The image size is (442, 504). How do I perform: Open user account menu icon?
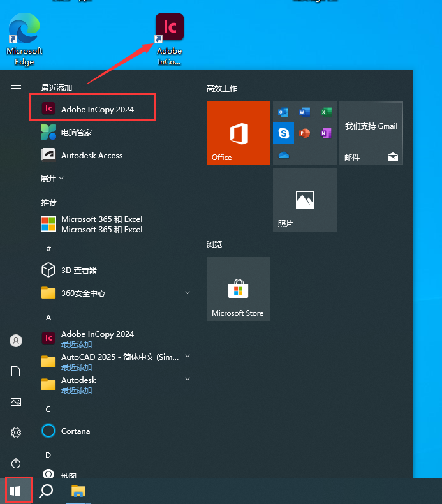click(16, 341)
